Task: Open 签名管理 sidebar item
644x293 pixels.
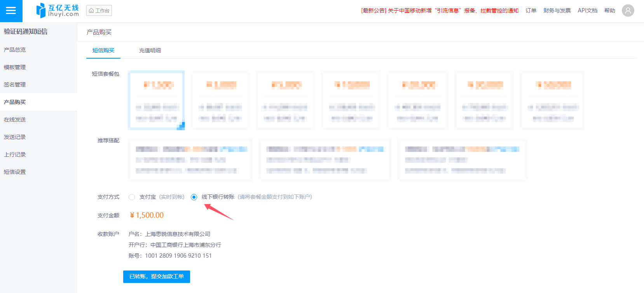Action: click(15, 85)
